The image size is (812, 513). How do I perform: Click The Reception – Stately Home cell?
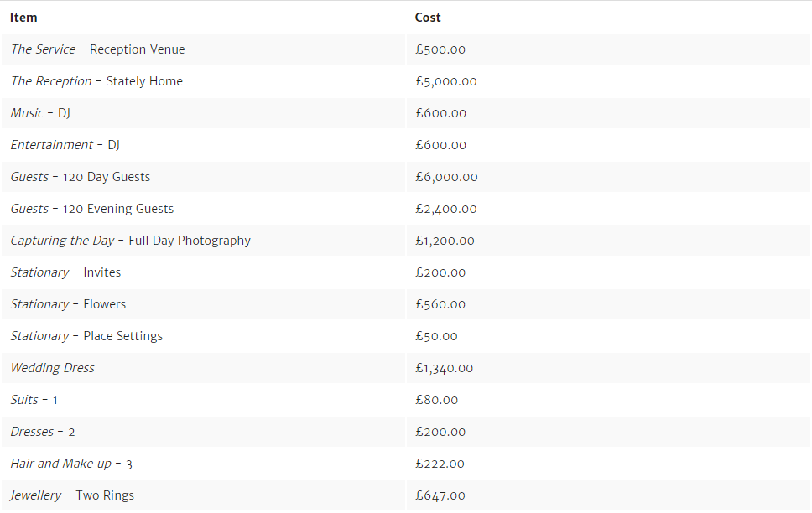(96, 81)
